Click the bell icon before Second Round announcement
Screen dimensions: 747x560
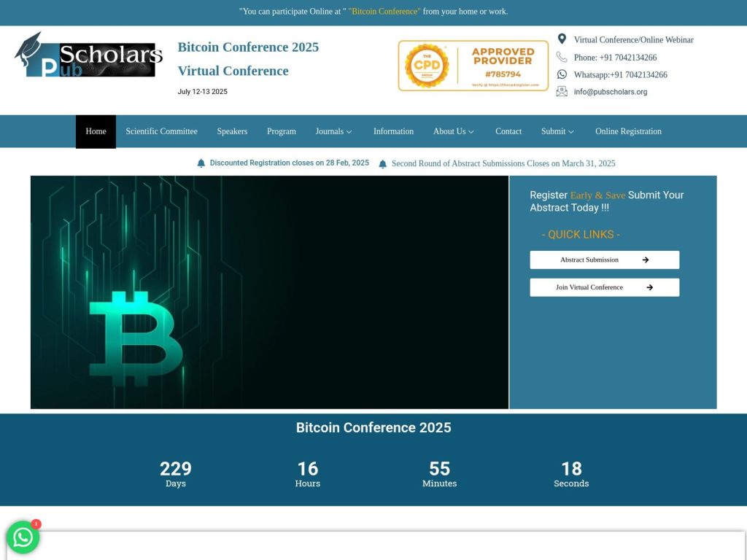pos(383,164)
